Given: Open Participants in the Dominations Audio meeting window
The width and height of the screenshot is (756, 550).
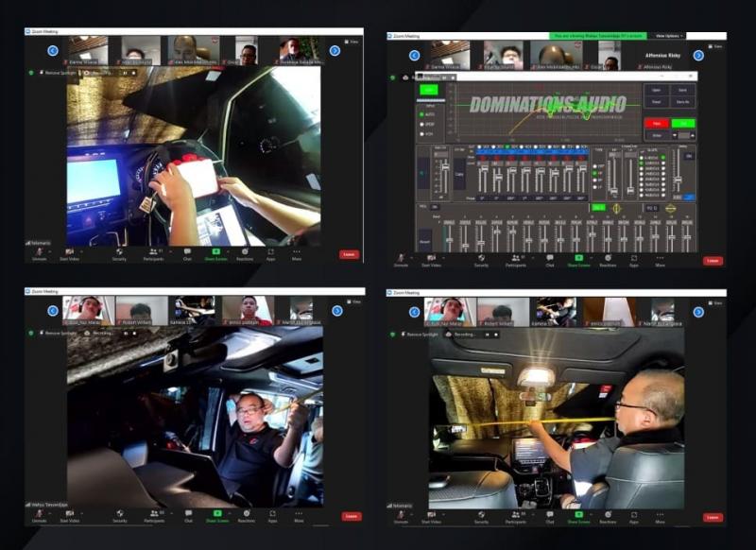Looking at the screenshot, I should (x=516, y=257).
